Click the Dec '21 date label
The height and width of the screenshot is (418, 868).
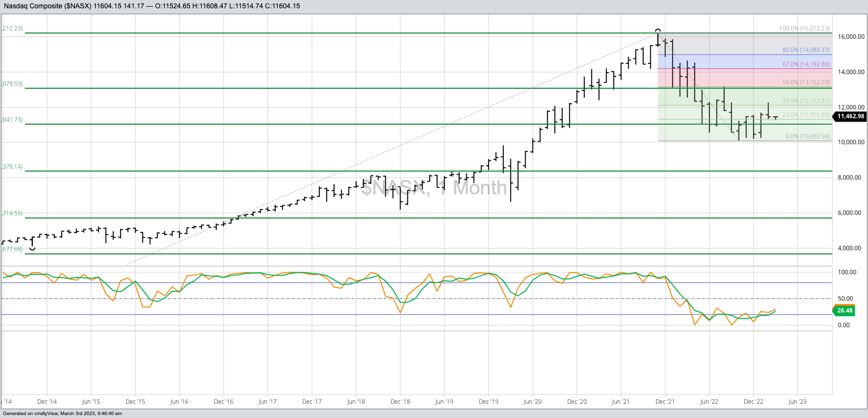coord(665,402)
